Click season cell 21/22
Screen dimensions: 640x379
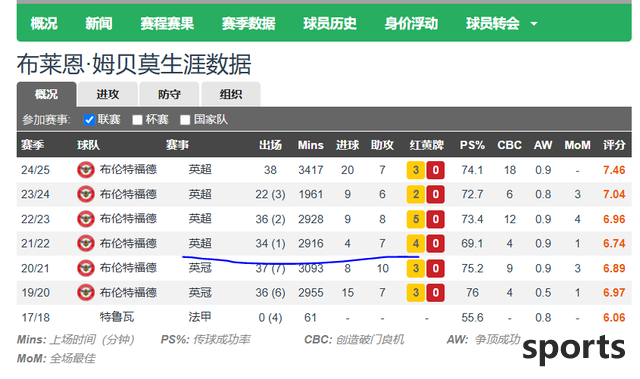[x=36, y=244]
